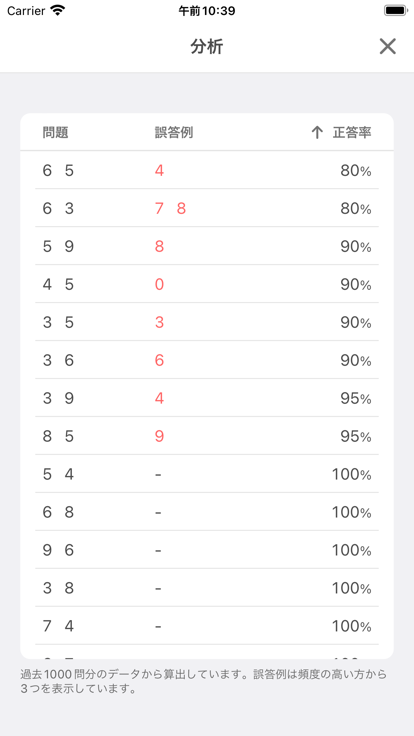The width and height of the screenshot is (414, 736).
Task: Select the row for problem 6 8
Action: click(207, 513)
